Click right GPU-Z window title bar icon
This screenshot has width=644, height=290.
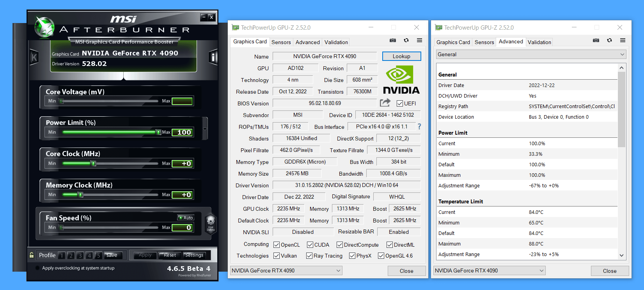coord(438,28)
